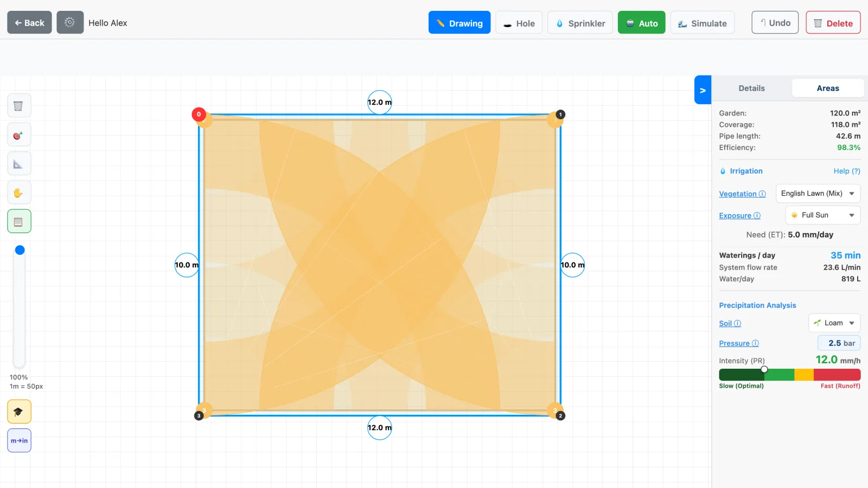
Task: Click the 12.0 mm/h intensity value
Action: (x=838, y=360)
